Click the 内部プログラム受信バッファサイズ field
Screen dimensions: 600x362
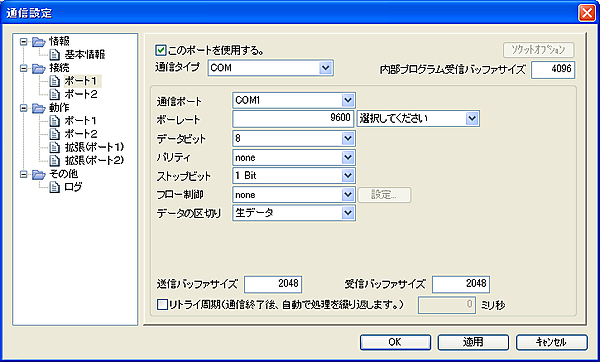click(x=553, y=70)
